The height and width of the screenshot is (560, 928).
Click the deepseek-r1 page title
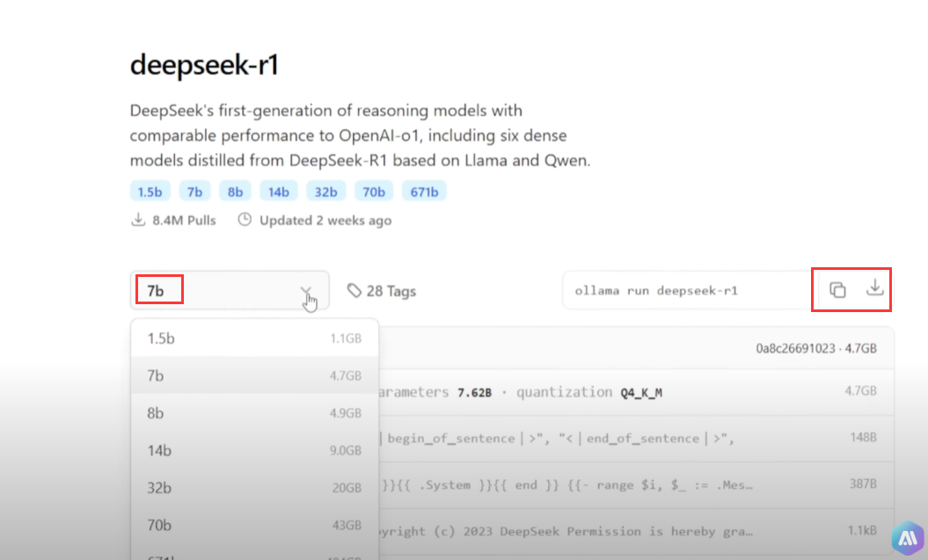[204, 64]
